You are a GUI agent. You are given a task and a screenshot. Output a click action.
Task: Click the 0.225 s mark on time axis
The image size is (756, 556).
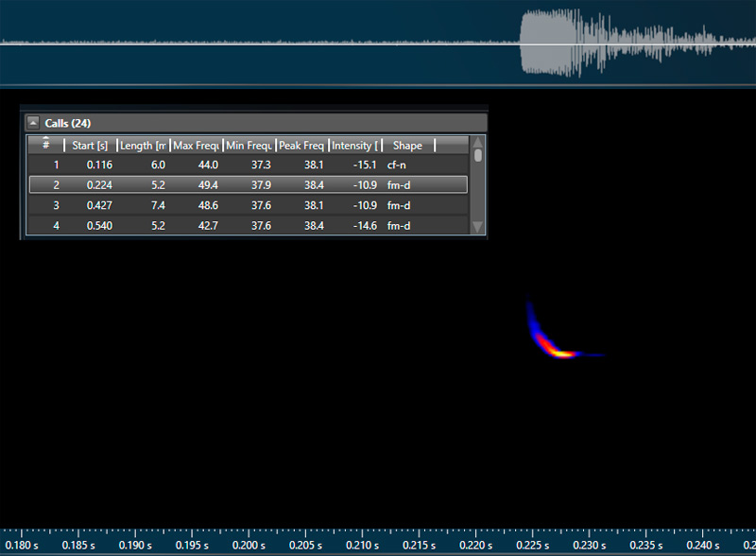pos(533,545)
